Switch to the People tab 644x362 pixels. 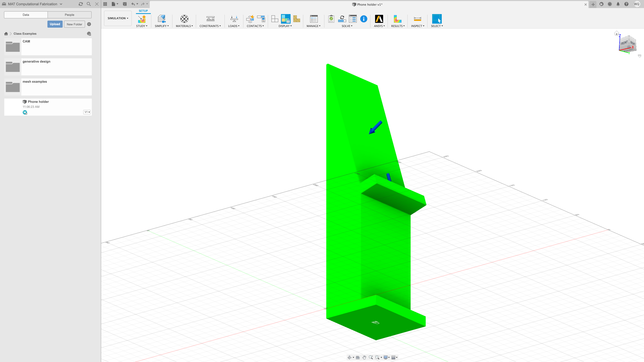[x=70, y=15]
